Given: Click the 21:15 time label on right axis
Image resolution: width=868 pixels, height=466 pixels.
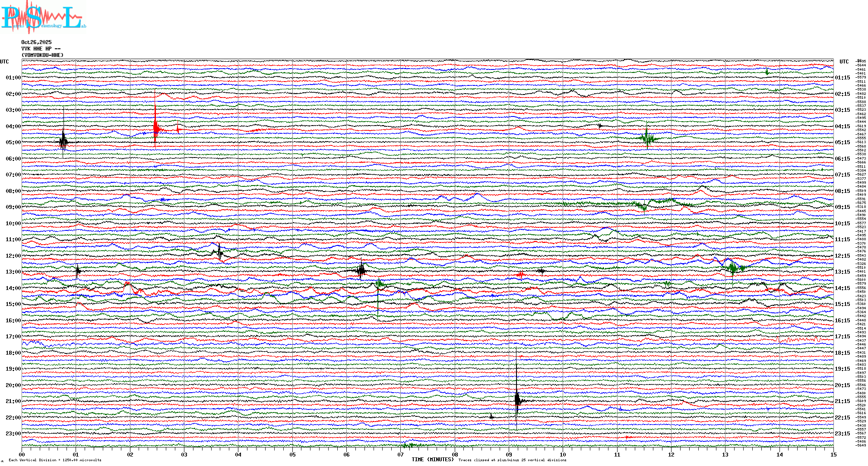Looking at the screenshot, I should pos(842,401).
